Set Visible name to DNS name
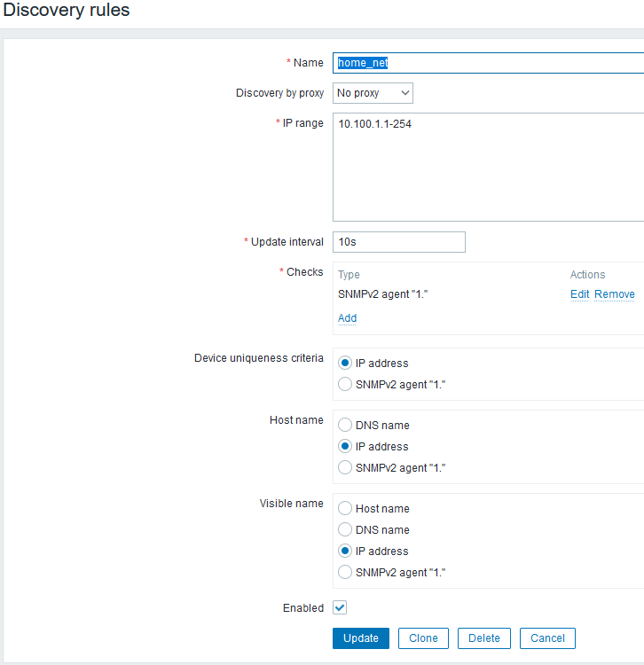Viewport: 644px width, 665px height. tap(345, 530)
